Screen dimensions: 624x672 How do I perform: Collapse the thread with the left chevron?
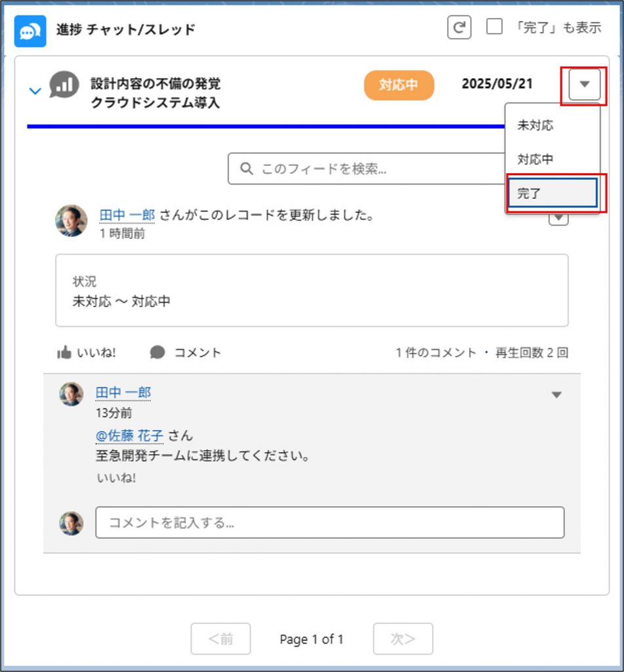(x=35, y=91)
